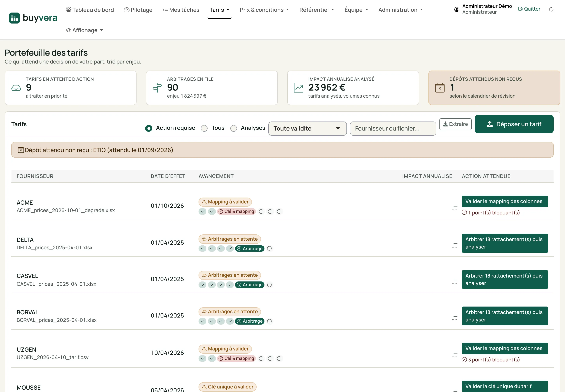Click the signpost icon in Arbitrages en file card

(x=157, y=88)
